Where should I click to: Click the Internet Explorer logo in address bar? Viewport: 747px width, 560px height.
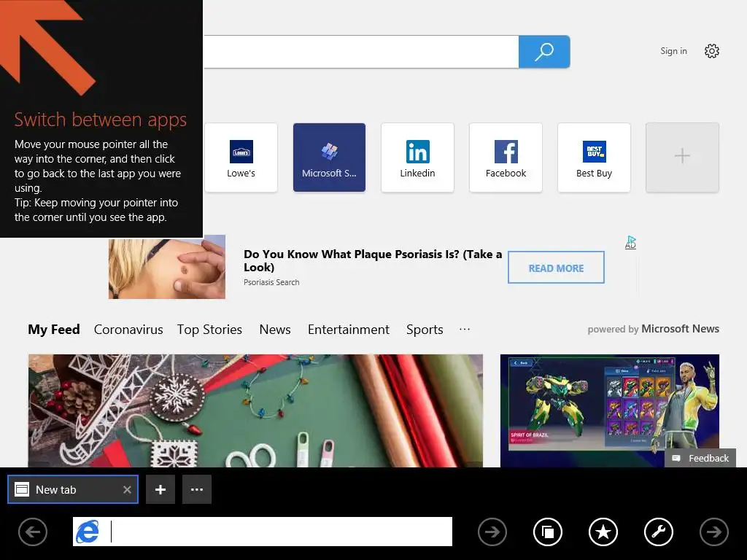point(88,532)
